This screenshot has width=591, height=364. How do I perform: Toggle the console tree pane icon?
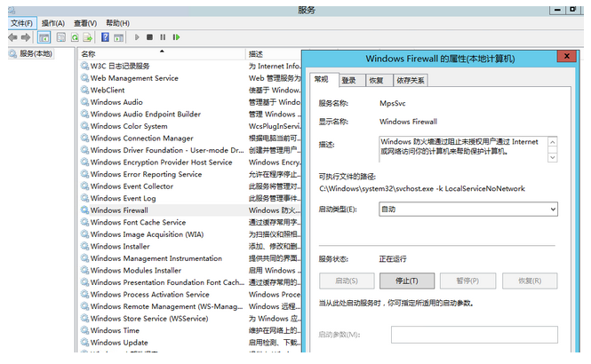[x=44, y=37]
